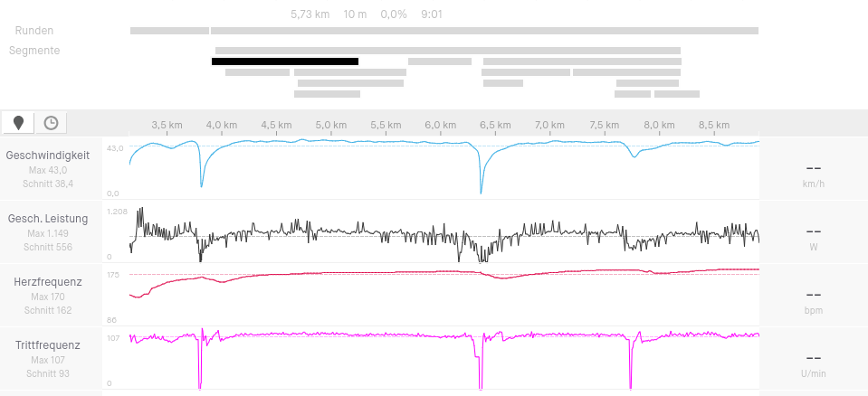Image resolution: width=868 pixels, height=396 pixels.
Task: Select the longest top bar in Segmente
Action: (447, 51)
